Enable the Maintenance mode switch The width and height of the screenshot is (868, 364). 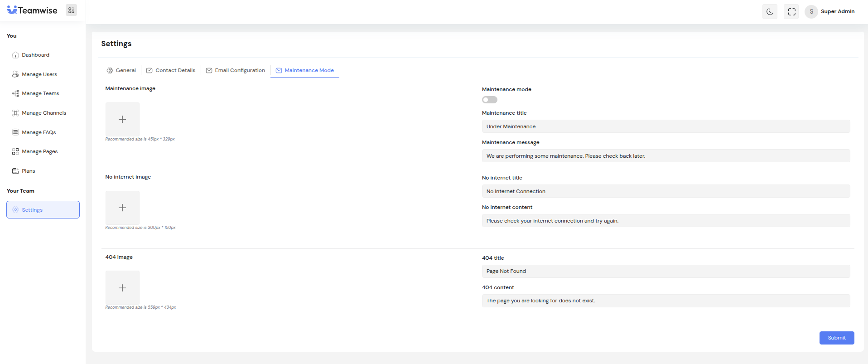coord(489,100)
